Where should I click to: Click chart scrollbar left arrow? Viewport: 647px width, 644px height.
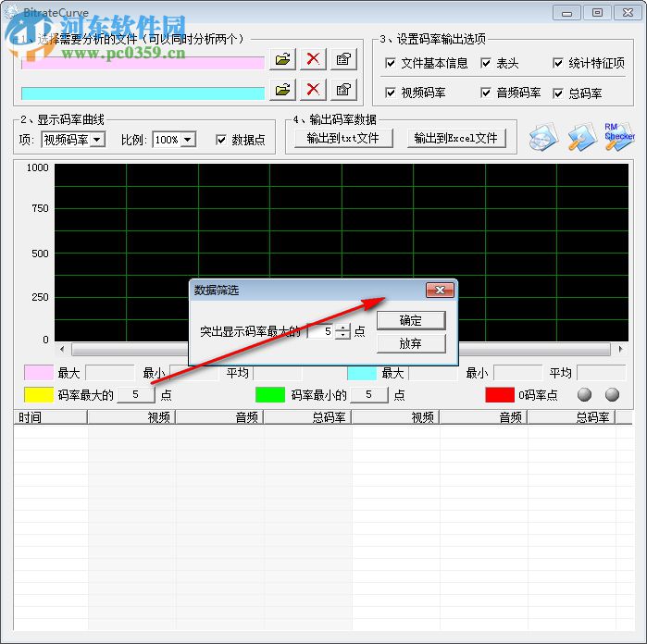[62, 349]
